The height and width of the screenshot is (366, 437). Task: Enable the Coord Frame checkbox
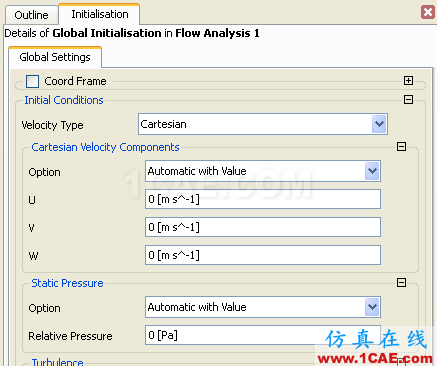tap(32, 81)
